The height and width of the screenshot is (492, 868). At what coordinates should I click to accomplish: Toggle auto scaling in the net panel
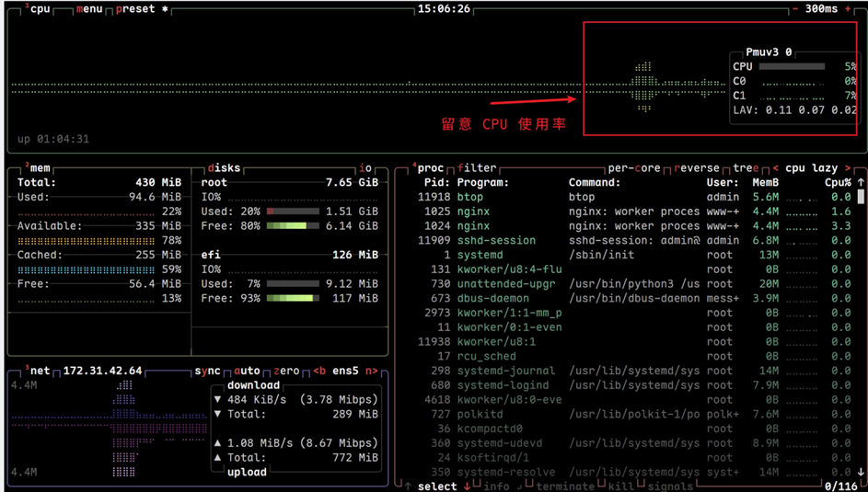tap(248, 371)
